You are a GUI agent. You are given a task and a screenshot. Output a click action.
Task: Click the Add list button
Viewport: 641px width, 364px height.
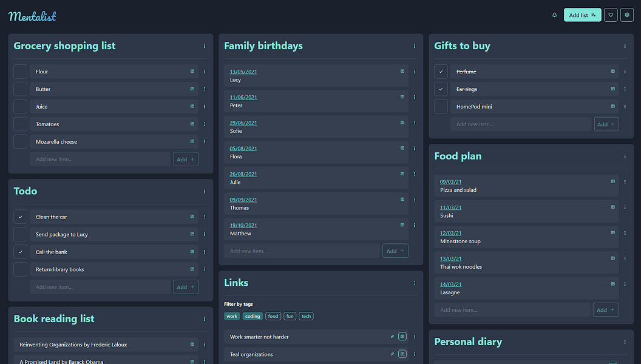(582, 15)
